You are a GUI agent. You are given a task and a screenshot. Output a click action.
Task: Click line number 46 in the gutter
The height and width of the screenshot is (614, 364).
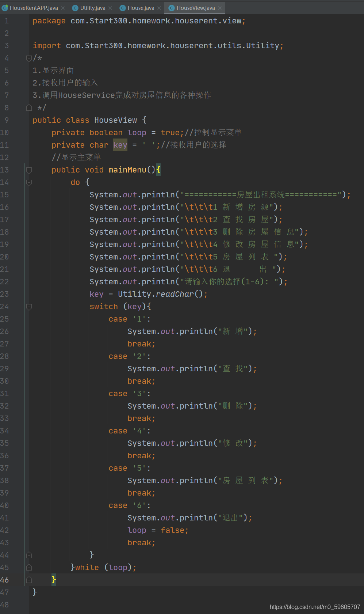[x=4, y=580]
